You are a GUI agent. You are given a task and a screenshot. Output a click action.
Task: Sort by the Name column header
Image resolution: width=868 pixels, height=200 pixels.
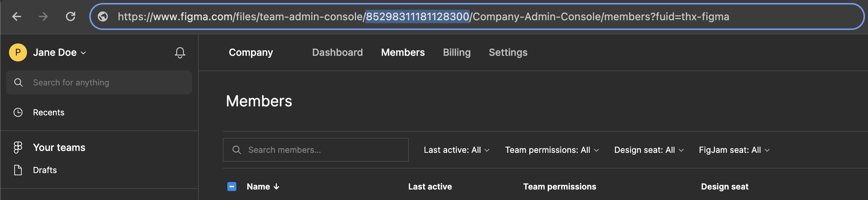point(258,187)
